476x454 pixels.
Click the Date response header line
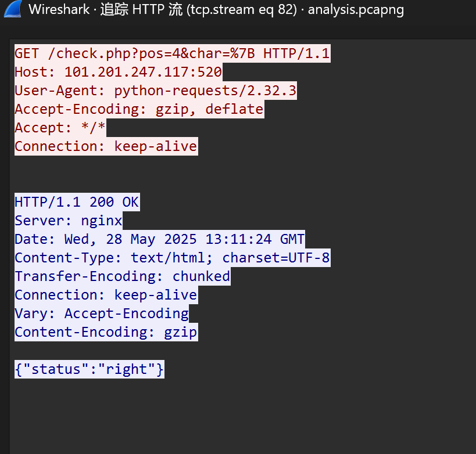[159, 239]
